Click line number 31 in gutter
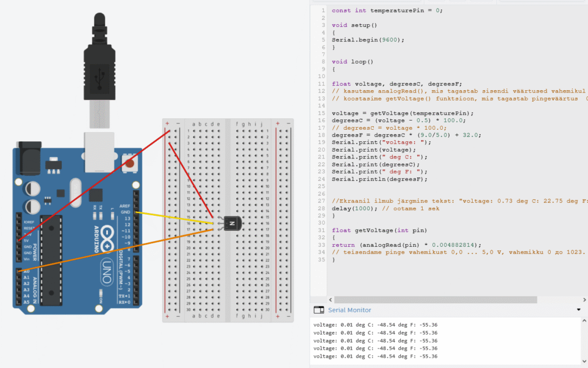Viewport: 588px width, 368px height. [x=322, y=230]
